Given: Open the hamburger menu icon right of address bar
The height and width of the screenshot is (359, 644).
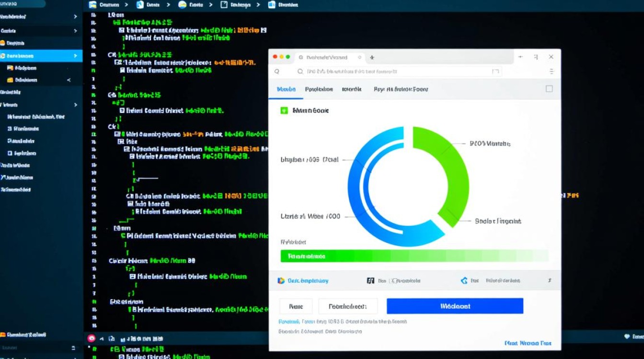Looking at the screenshot, I should click(552, 71).
